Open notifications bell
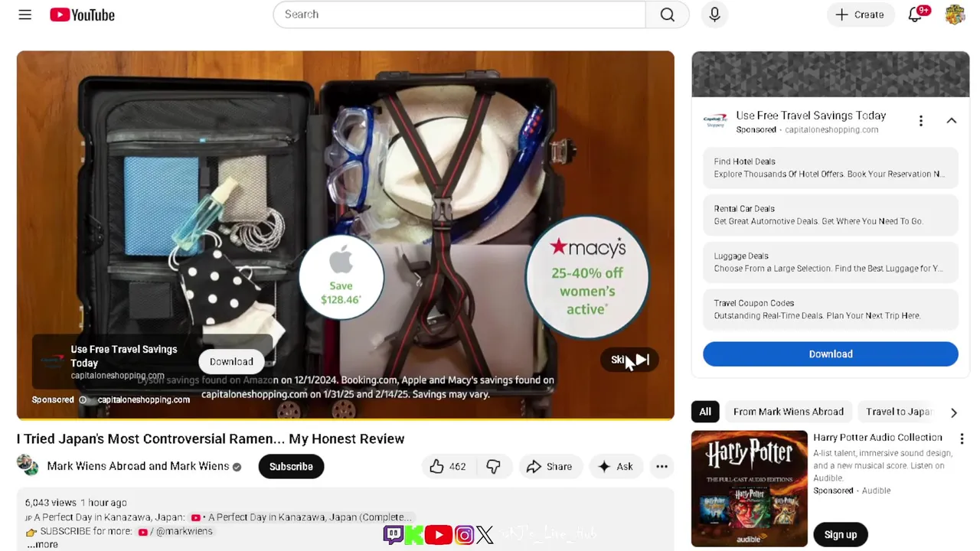 pos(915,15)
